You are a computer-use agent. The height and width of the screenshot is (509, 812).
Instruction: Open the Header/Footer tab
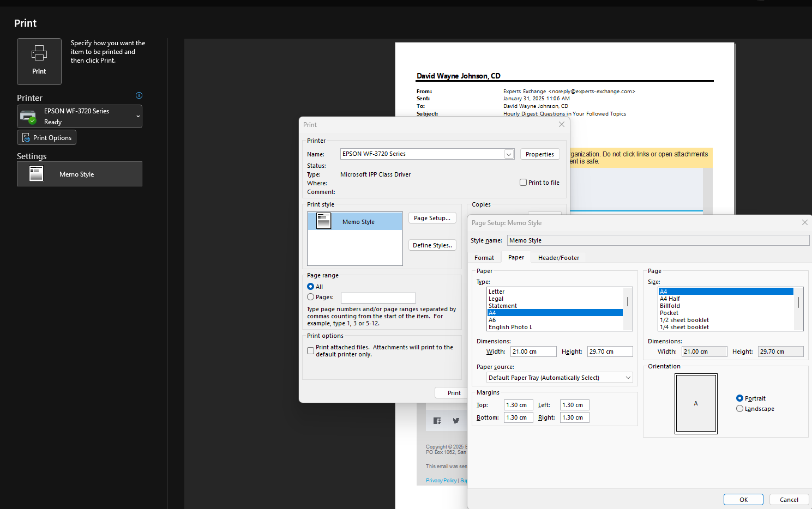pyautogui.click(x=558, y=257)
